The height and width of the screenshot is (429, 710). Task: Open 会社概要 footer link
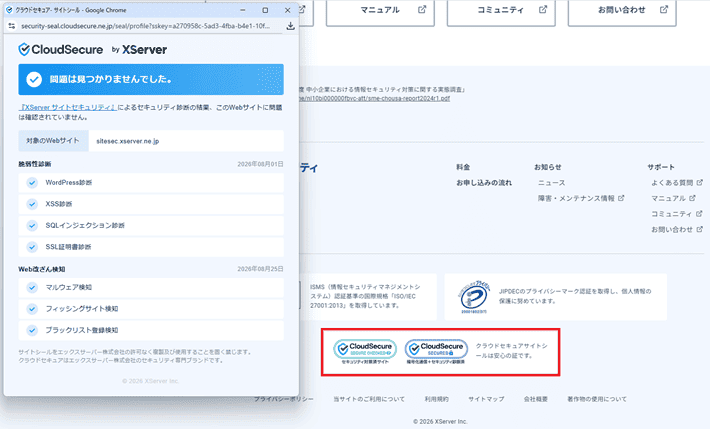(536, 399)
